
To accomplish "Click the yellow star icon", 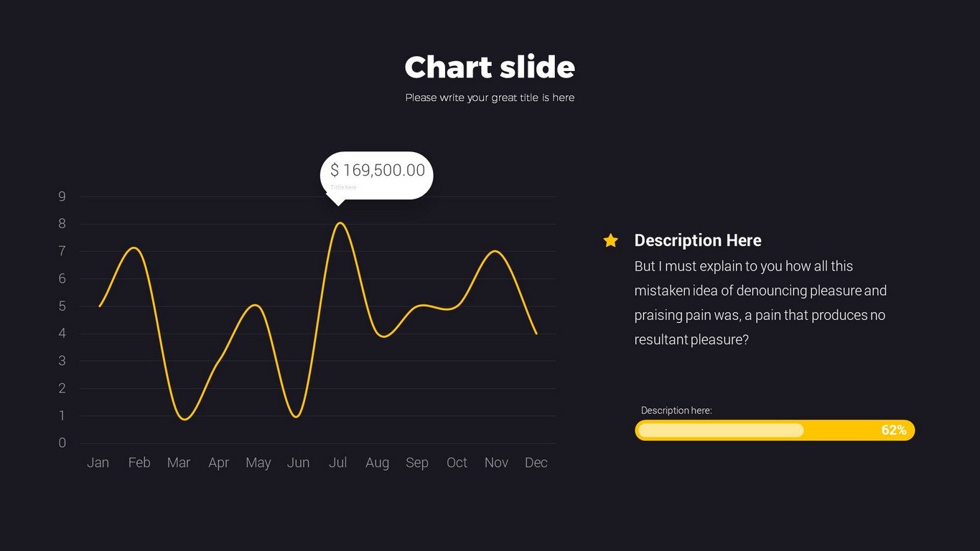I will pyautogui.click(x=611, y=240).
